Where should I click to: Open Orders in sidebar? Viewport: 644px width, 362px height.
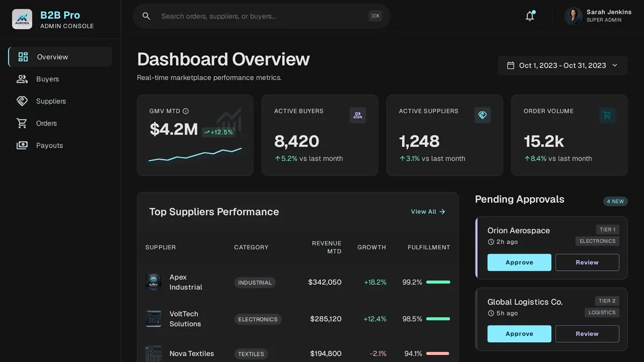[60, 123]
